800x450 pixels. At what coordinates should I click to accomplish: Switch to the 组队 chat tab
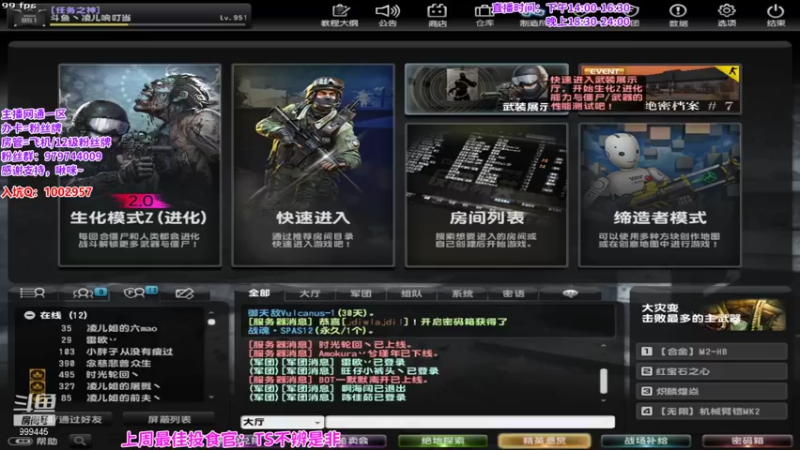pos(412,293)
